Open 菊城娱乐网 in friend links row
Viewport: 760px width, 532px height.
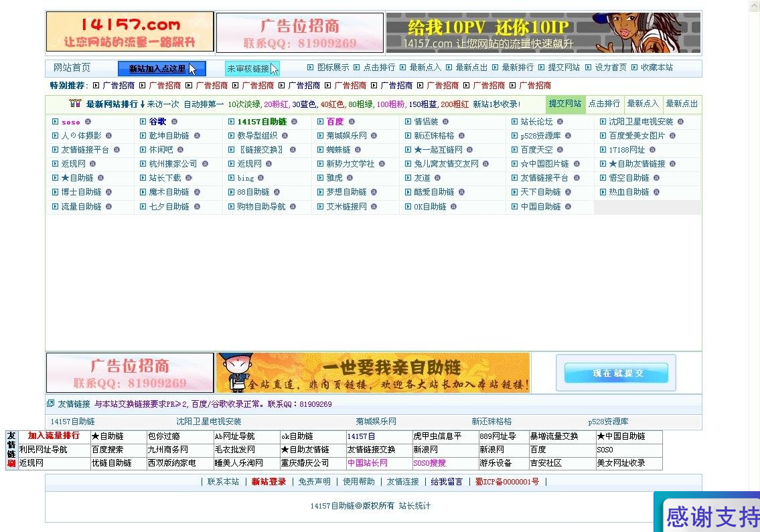point(376,422)
